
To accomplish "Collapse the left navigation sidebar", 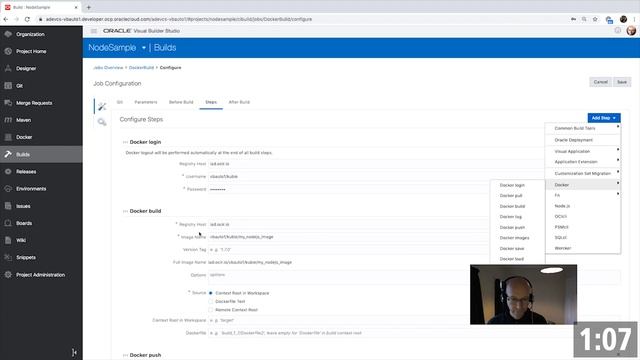I will click(x=74, y=352).
